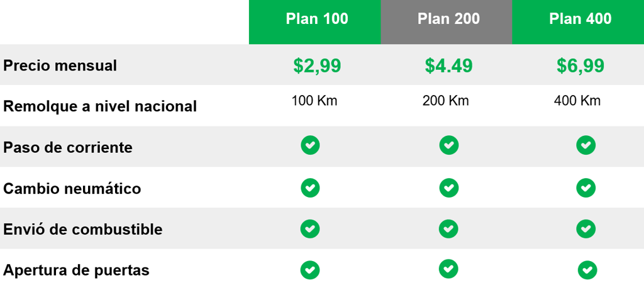Click the $4.49 monthly price
644x285 pixels.
(448, 65)
